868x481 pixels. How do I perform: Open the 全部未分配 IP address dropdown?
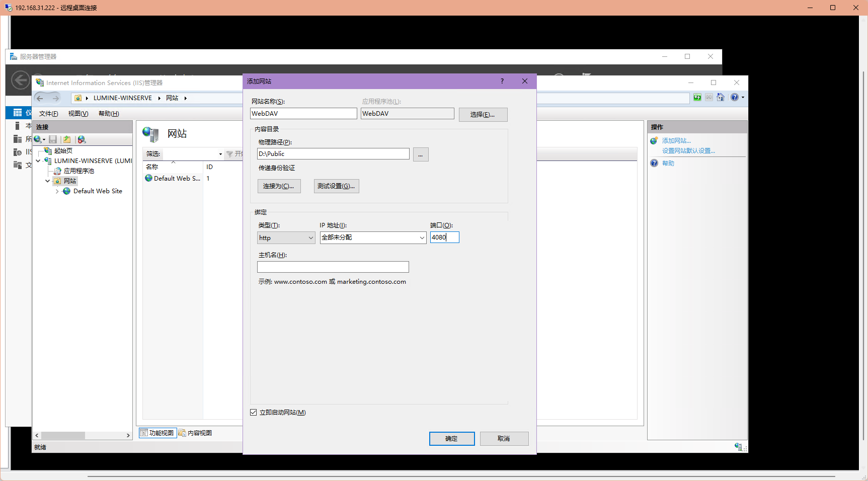pos(422,237)
